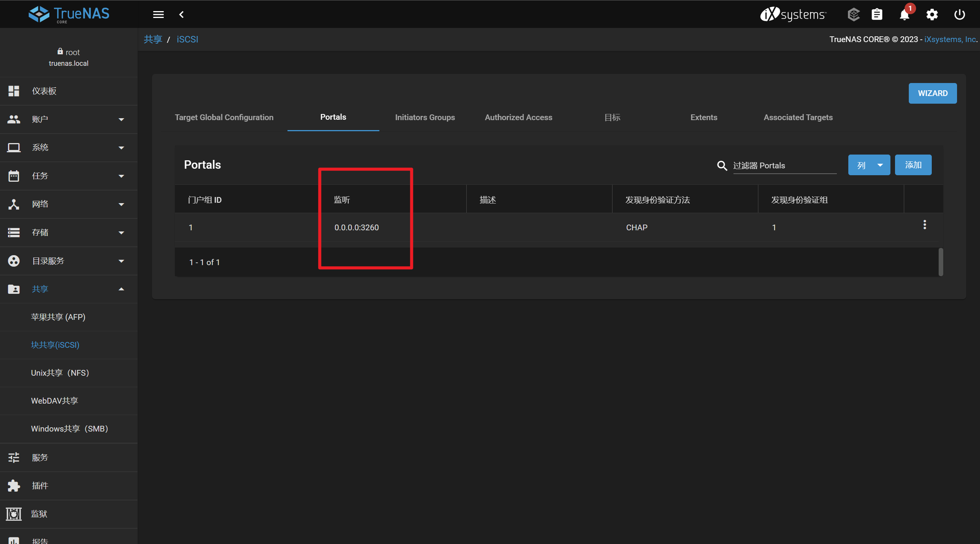The image size is (980, 544).
Task: Open the 列 columns dropdown
Action: 869,165
